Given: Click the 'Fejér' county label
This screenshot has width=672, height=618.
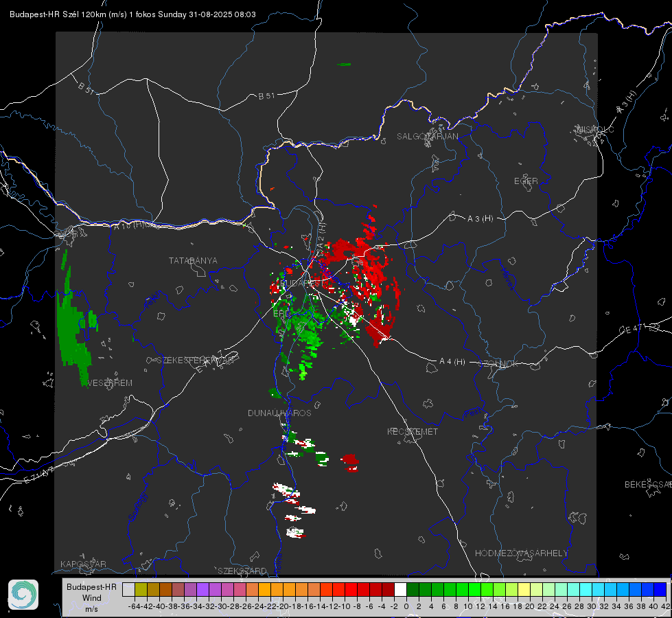Looking at the screenshot, I should click(152, 299).
